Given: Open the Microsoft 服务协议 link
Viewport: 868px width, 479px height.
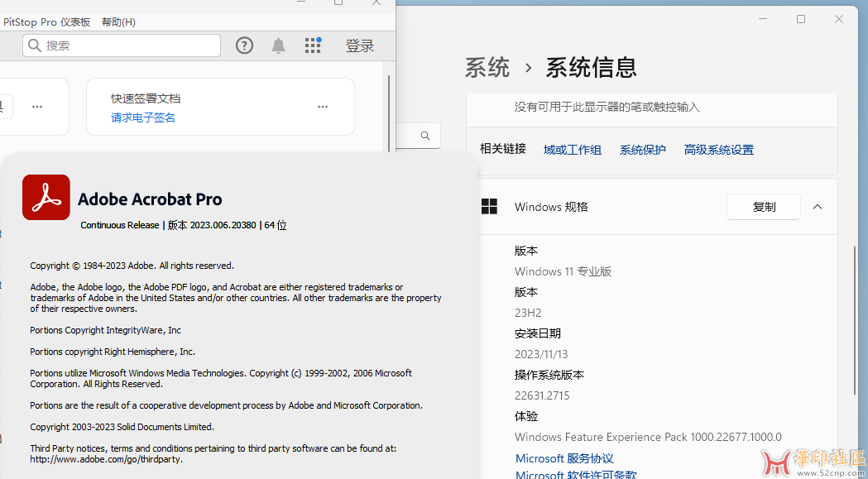Looking at the screenshot, I should (564, 458).
